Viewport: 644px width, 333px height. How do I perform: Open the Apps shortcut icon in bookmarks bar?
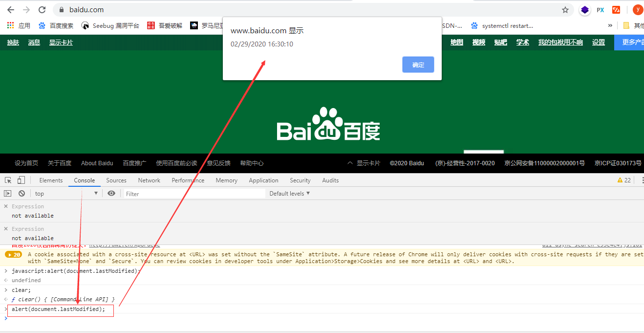tap(10, 25)
